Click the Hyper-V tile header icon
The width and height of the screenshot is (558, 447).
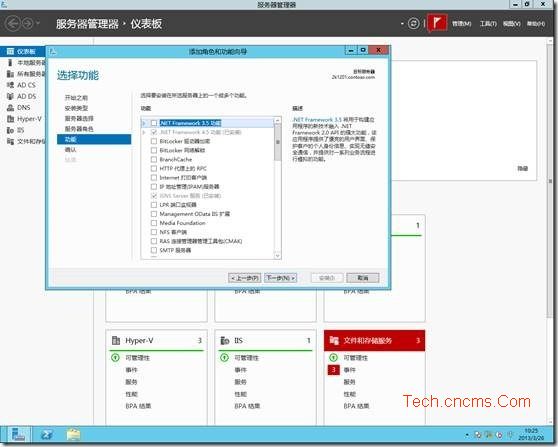(x=116, y=340)
